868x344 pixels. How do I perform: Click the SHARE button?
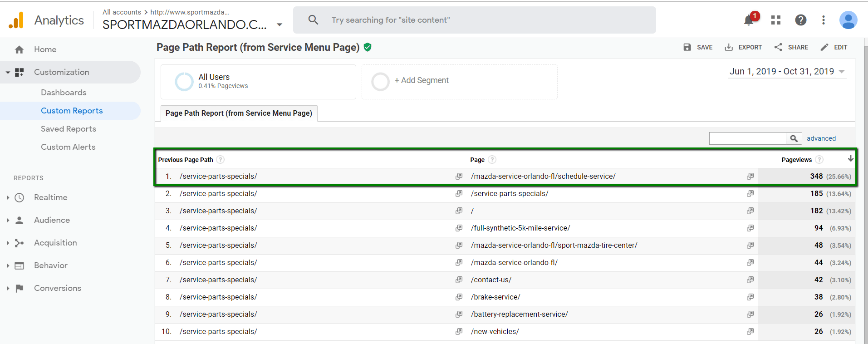[791, 47]
